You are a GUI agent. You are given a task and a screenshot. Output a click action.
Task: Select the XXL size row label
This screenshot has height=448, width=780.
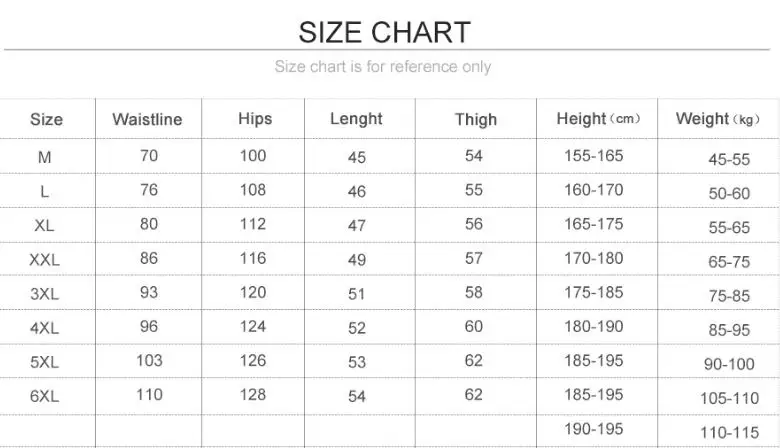[44, 259]
